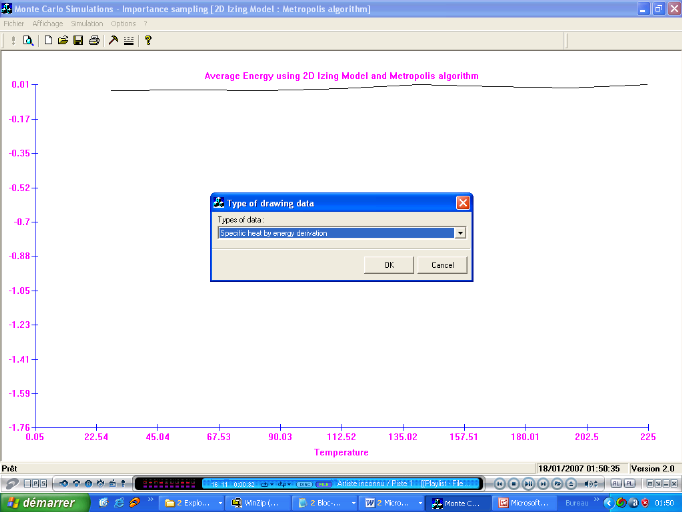Click the equalizer display in media bar
Image resolution: width=682 pixels, height=512 pixels.
click(169, 484)
